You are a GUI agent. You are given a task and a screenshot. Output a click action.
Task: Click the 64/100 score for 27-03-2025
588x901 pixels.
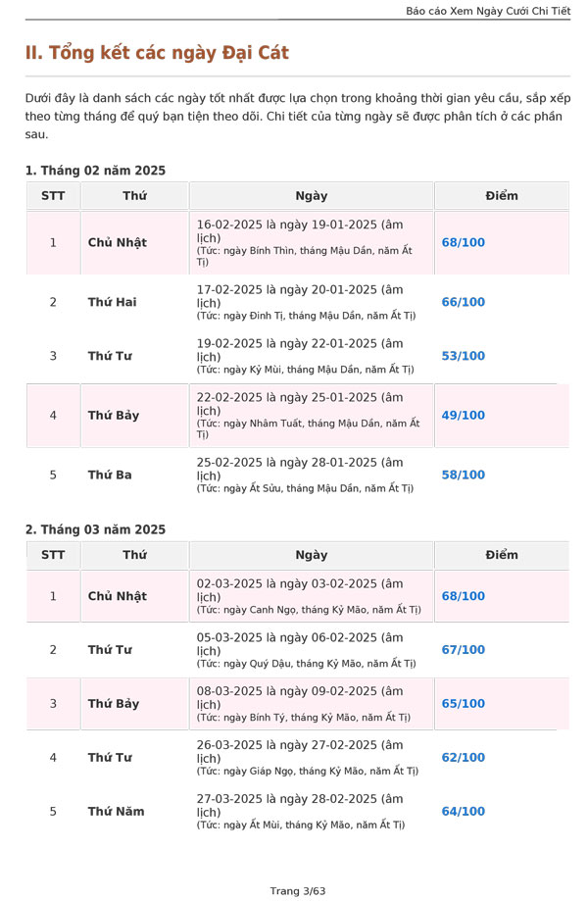[x=463, y=812]
